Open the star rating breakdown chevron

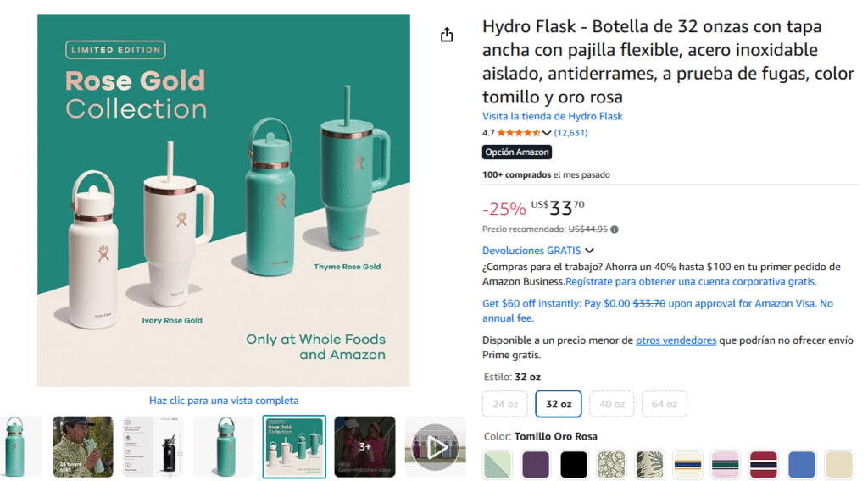547,133
